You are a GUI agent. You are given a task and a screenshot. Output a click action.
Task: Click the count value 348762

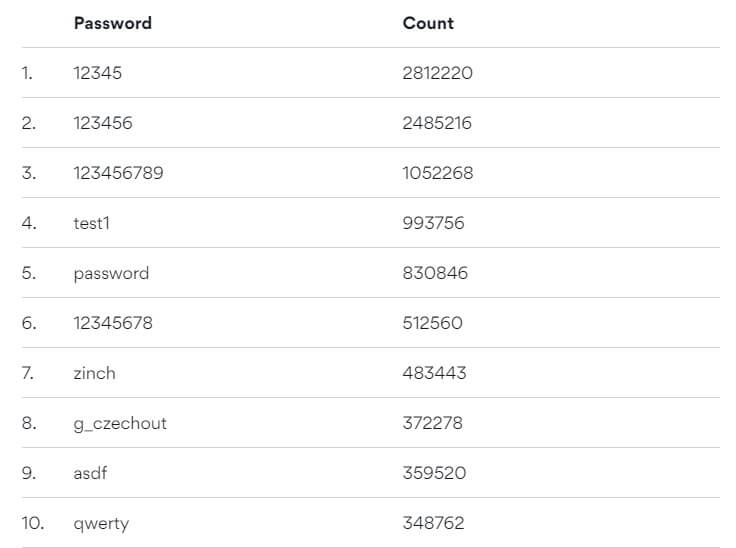point(433,523)
